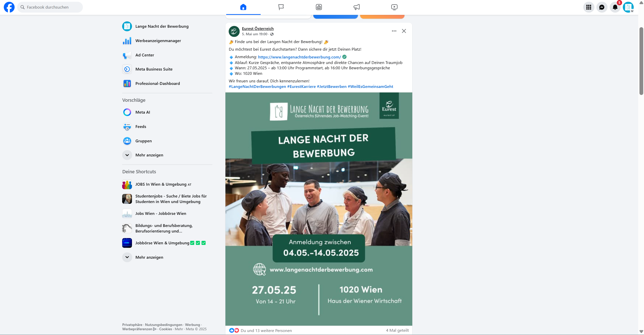Expand Mehr anzeigen under Vorschläge

point(167,155)
